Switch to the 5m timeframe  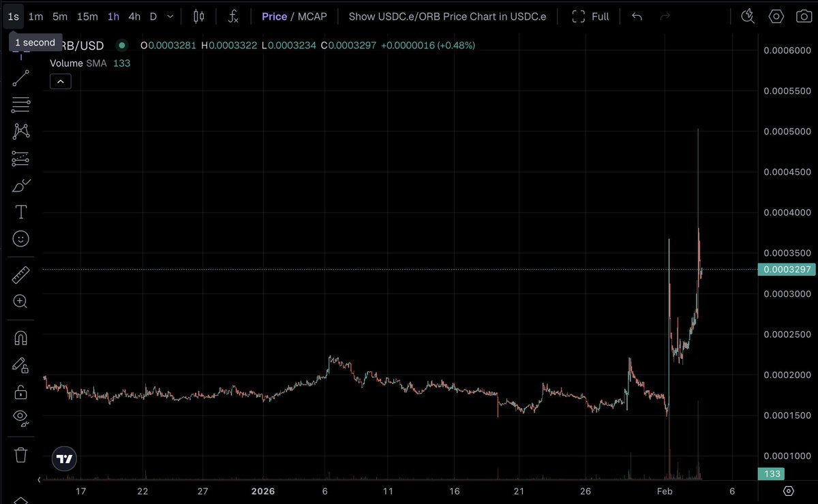click(60, 16)
